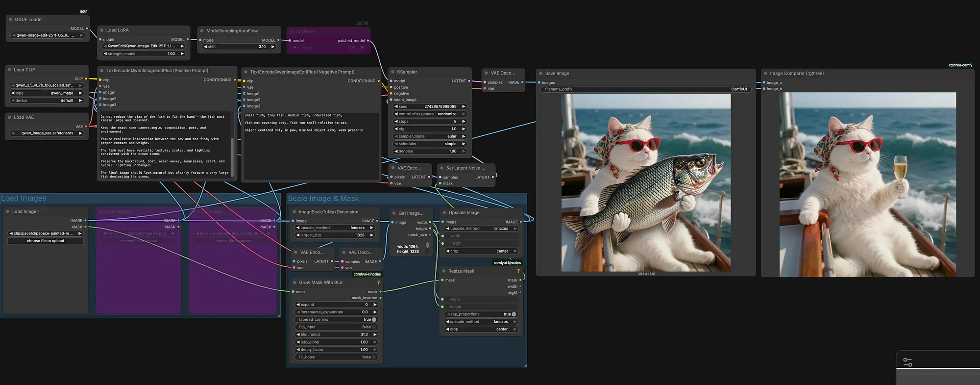The height and width of the screenshot is (385, 980).
Task: Increase the KSampler steps value with right arrow
Action: [464, 122]
